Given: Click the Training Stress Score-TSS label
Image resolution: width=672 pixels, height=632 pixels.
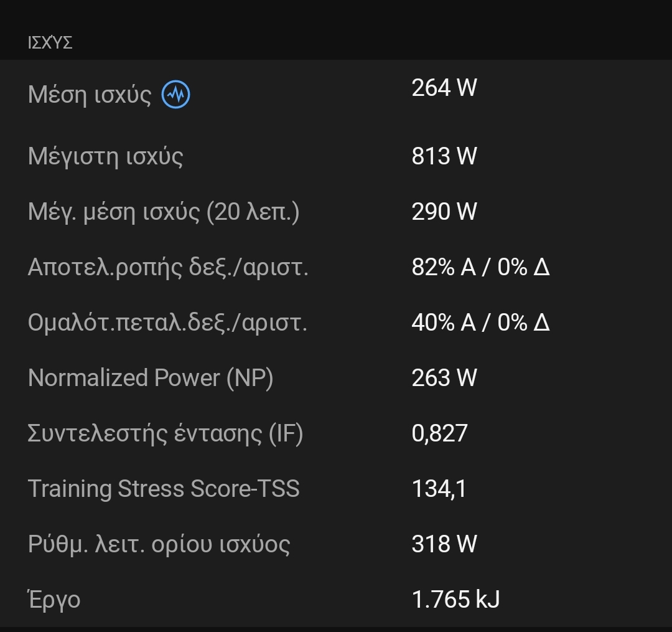Looking at the screenshot, I should [x=164, y=489].
